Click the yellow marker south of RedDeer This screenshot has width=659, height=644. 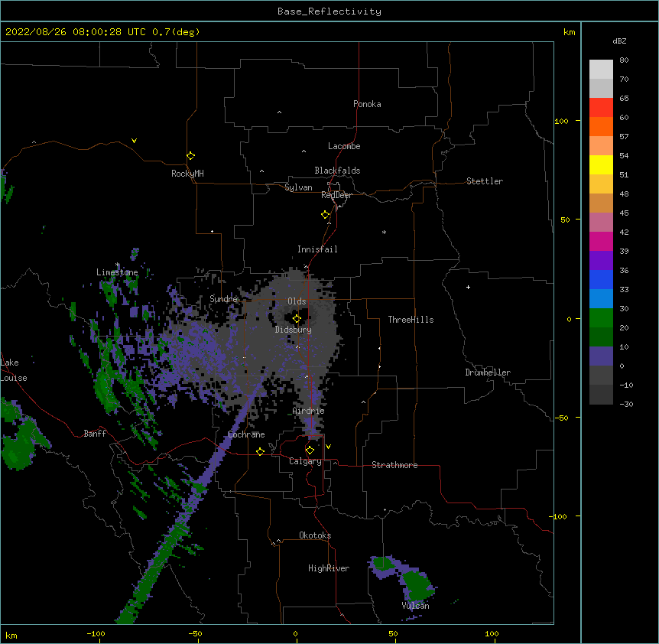[326, 215]
